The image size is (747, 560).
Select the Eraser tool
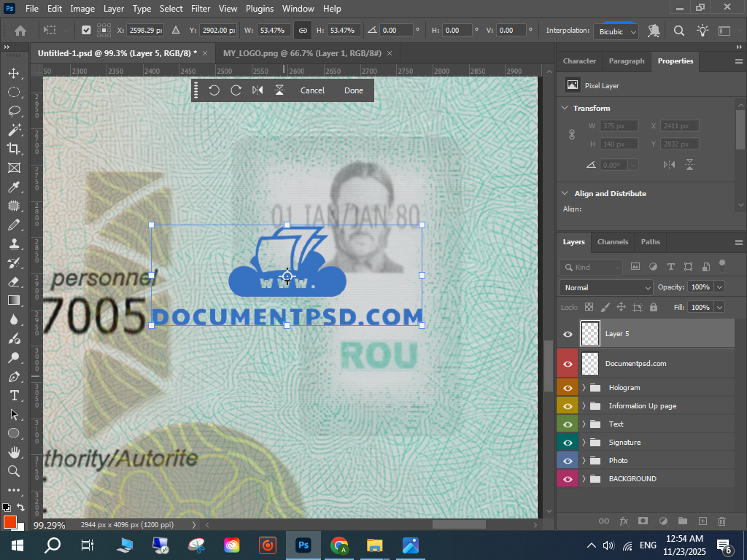coord(14,281)
